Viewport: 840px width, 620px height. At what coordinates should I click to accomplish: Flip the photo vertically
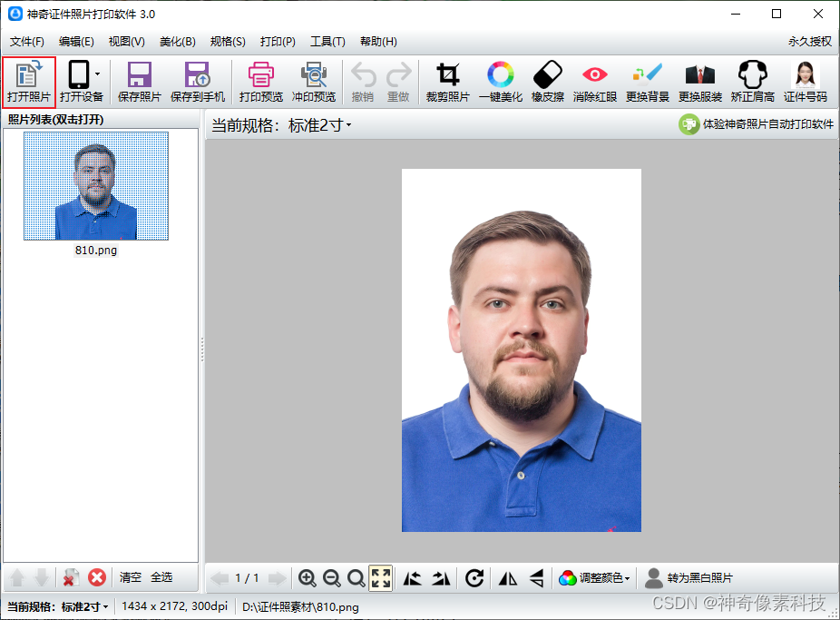pos(537,578)
